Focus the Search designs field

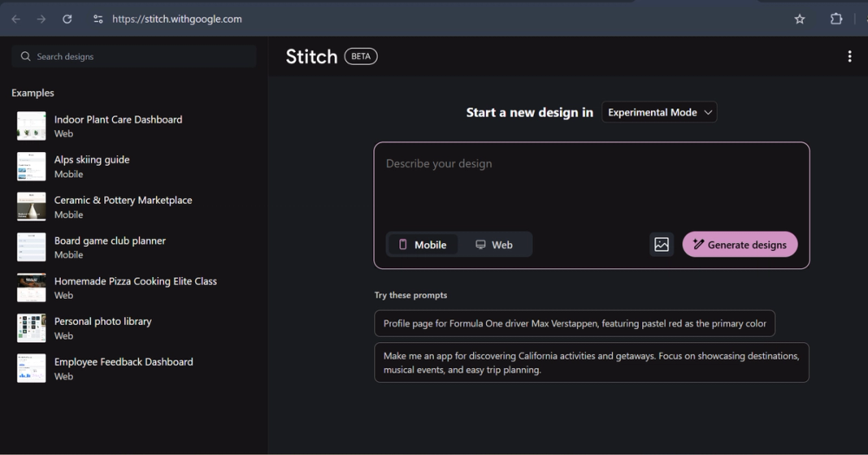point(134,56)
